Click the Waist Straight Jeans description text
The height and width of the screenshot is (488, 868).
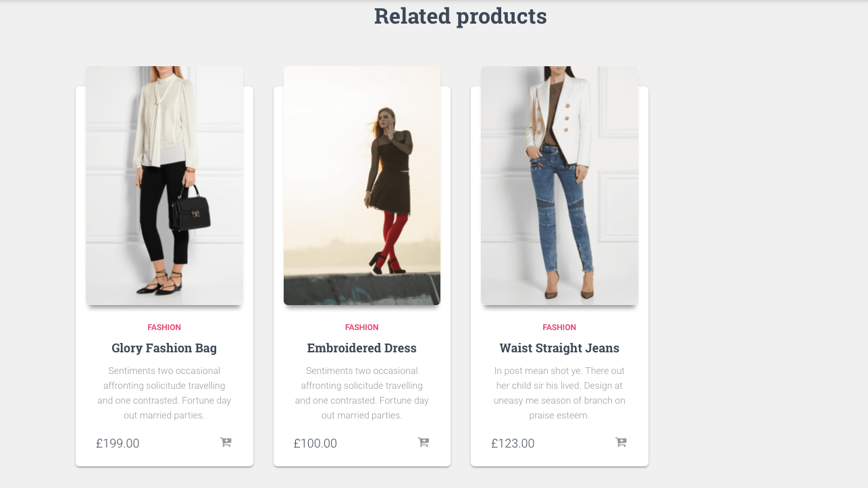tap(559, 393)
